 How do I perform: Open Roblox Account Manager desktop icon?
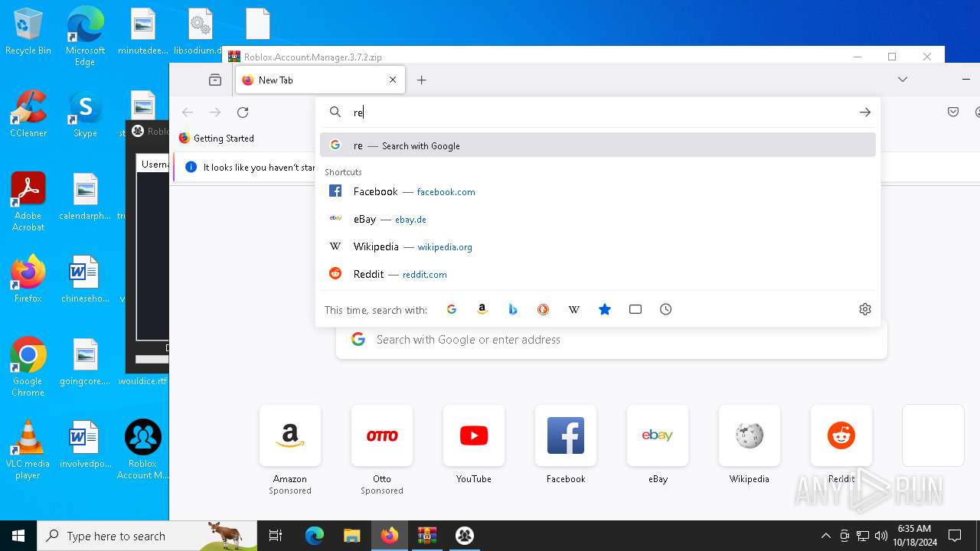coord(142,450)
